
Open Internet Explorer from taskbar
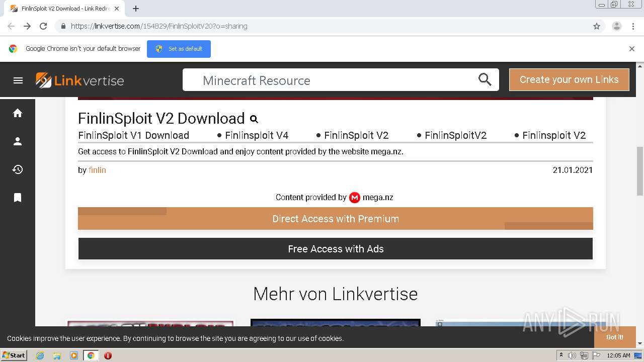pyautogui.click(x=40, y=355)
